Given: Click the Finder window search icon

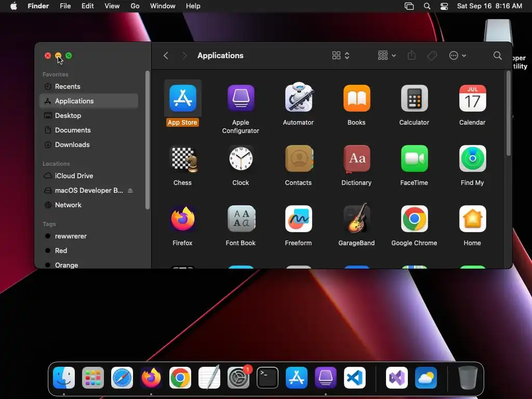Looking at the screenshot, I should (x=497, y=56).
